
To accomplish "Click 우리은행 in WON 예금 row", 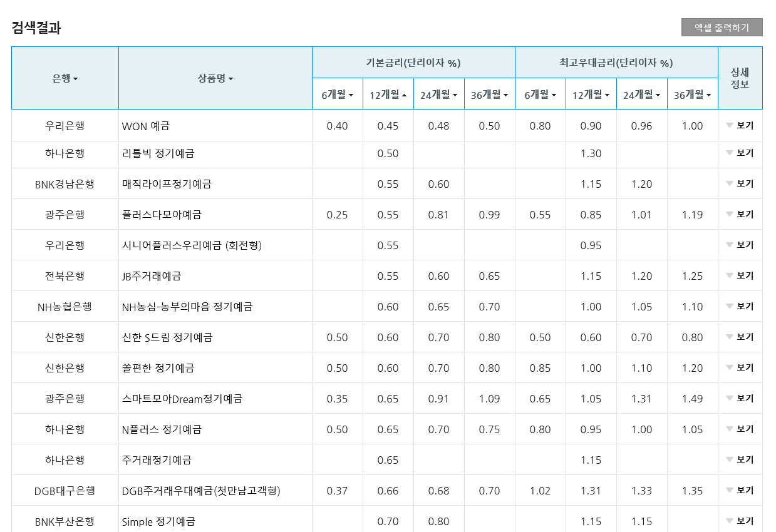I will 65,126.
